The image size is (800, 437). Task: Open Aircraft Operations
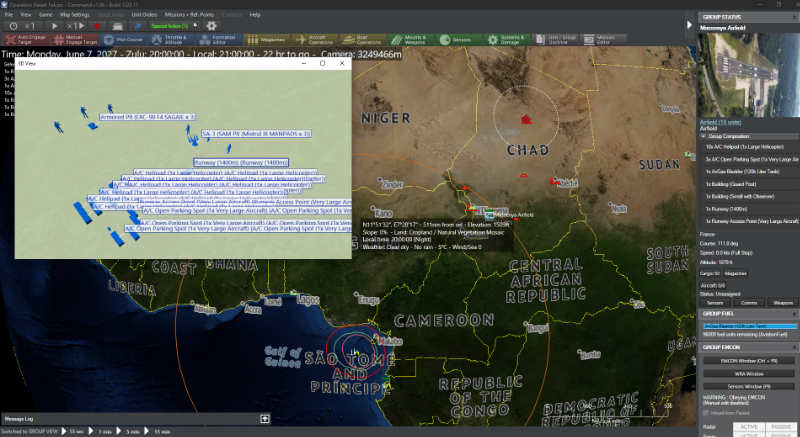[x=315, y=40]
